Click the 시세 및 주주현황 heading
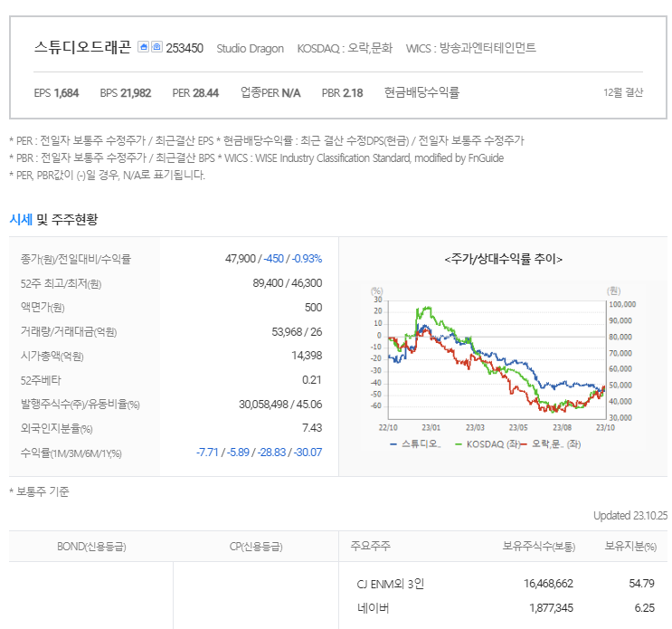The height and width of the screenshot is (629, 672). (x=53, y=219)
